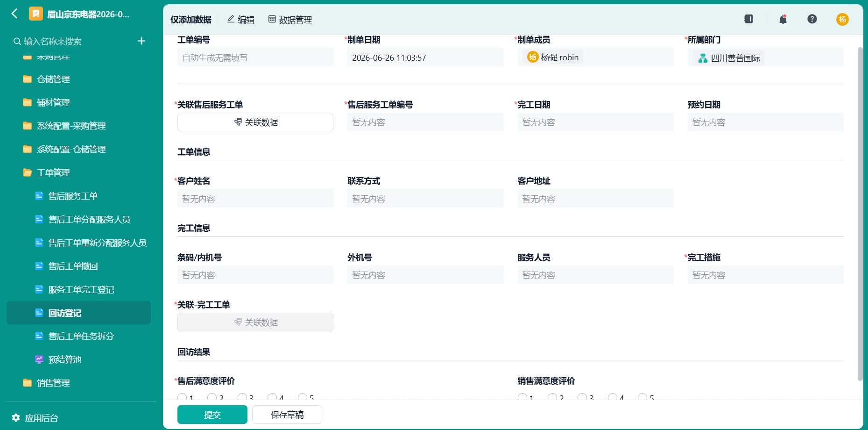Click the add new item plus icon
Screen dimensions: 868x430
pyautogui.click(x=141, y=41)
